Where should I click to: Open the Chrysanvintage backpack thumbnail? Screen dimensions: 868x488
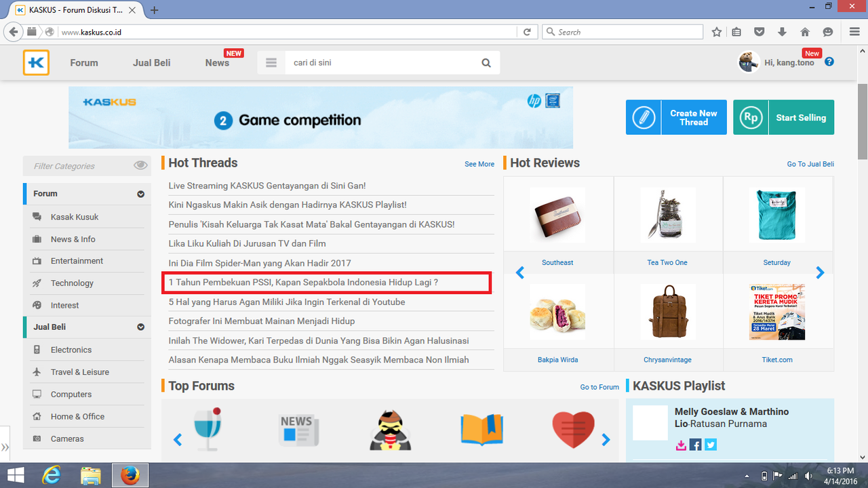click(667, 312)
